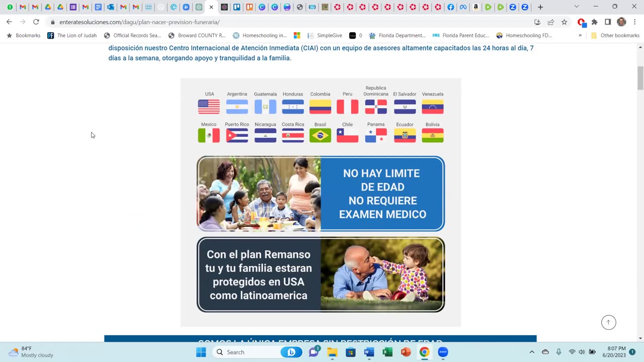Select the Costa Rica flag
Screen dimensions: 644x362
pos(293,135)
